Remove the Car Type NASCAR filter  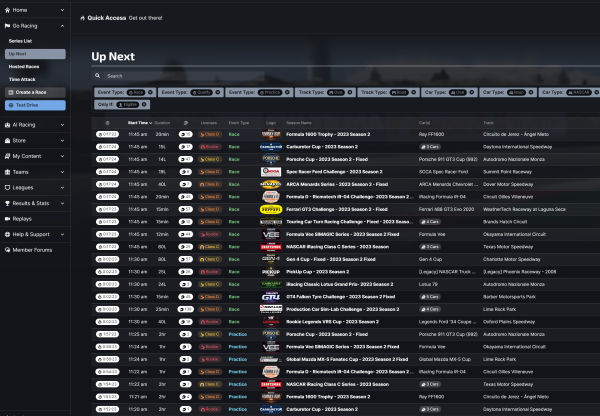(x=596, y=92)
